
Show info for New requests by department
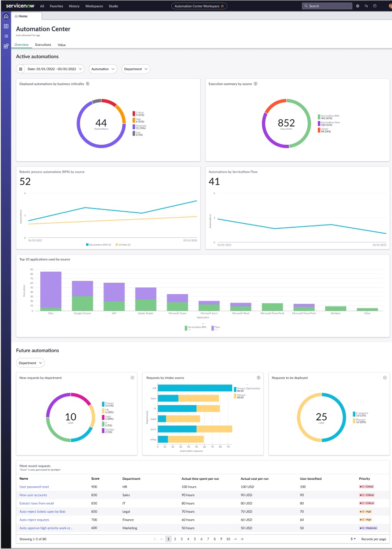point(132,378)
